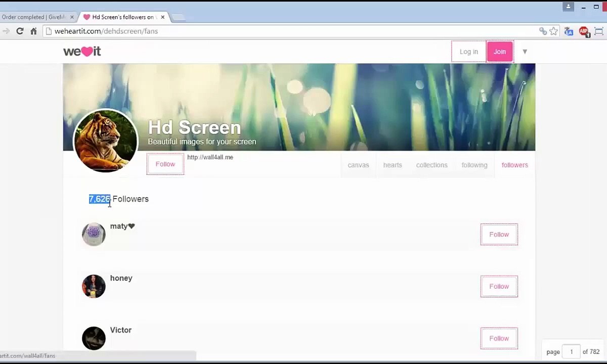The image size is (607, 364).
Task: Click the 'of 782' page count text
Action: pyautogui.click(x=591, y=352)
